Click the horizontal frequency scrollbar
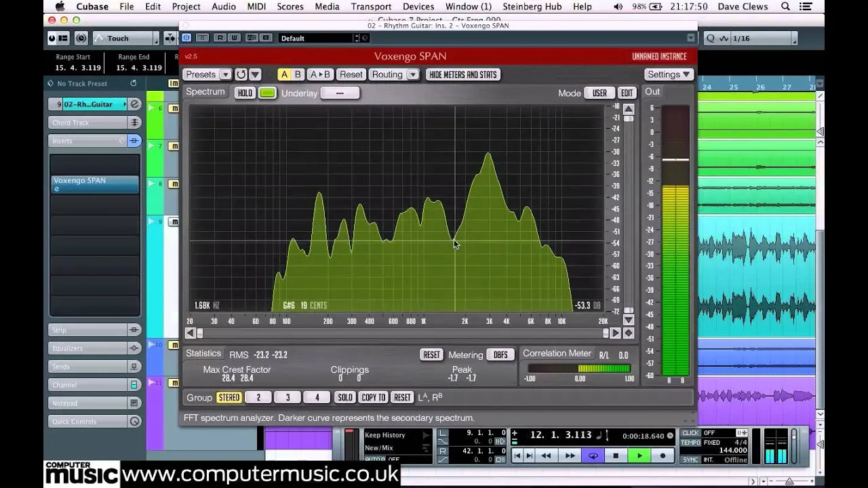Viewport: 868px width, 488px height. pyautogui.click(x=403, y=333)
